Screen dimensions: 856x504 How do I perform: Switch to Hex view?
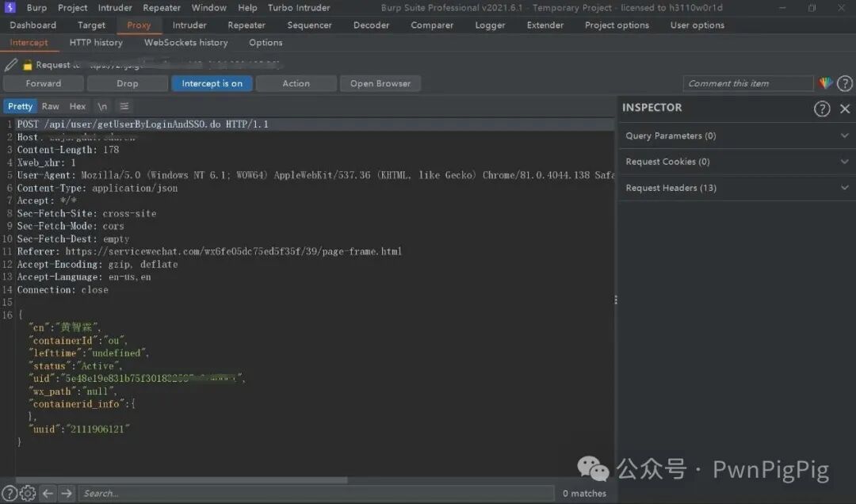[x=78, y=106]
